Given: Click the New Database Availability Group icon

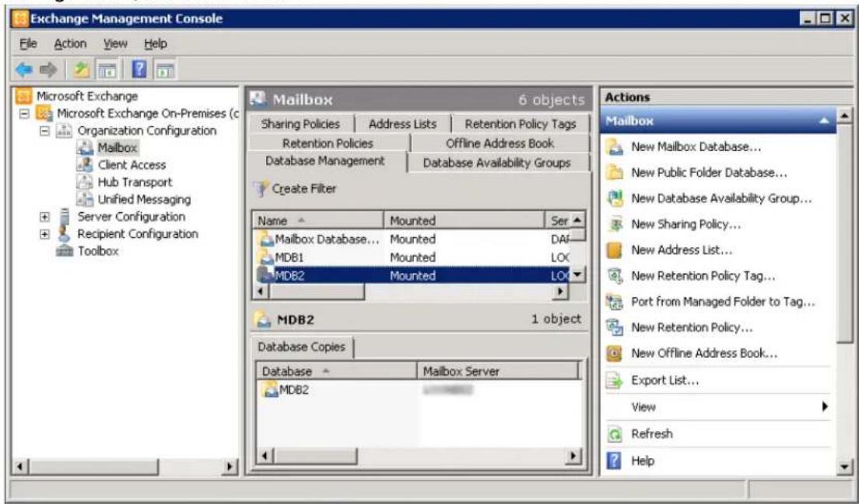Looking at the screenshot, I should pos(615,198).
